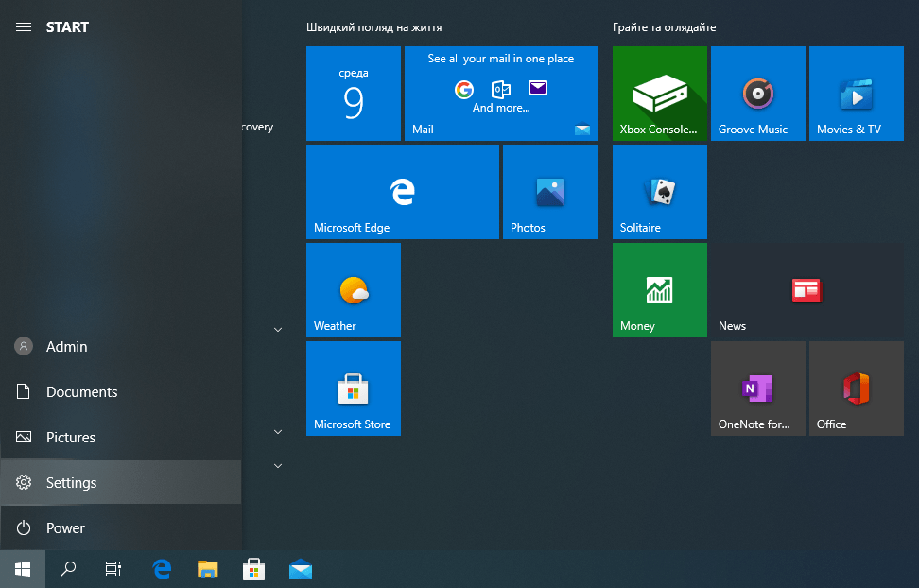Open File Explorer from the taskbar

pyautogui.click(x=207, y=569)
